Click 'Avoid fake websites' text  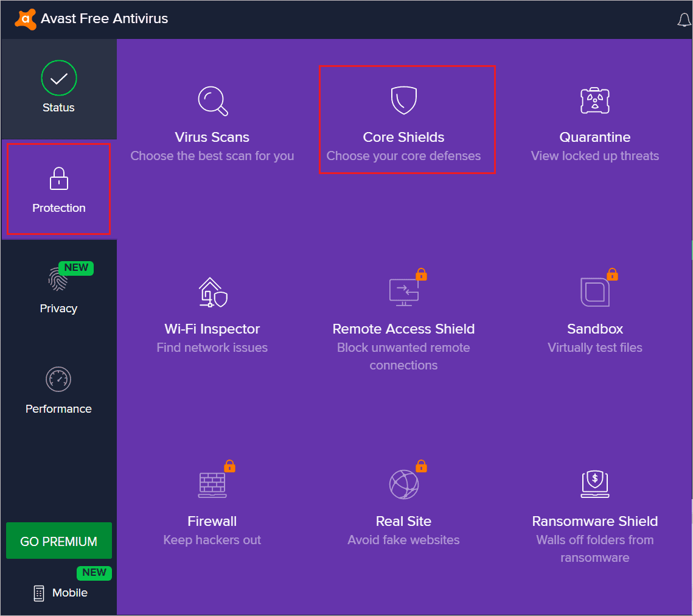403,540
